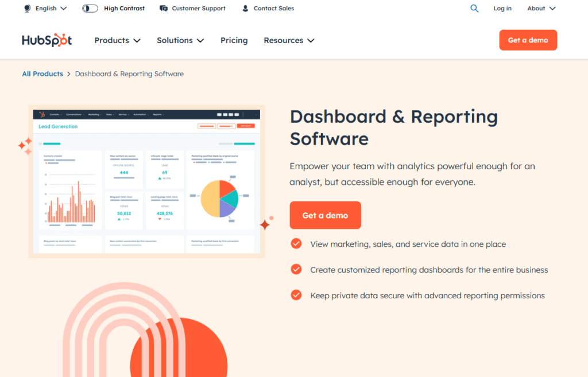Expand the Resources menu chevron
The image size is (588, 377).
point(311,41)
